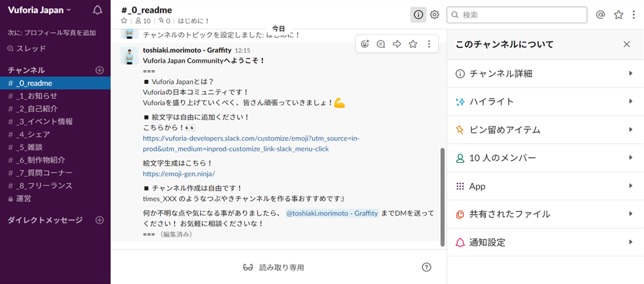Image resolution: width=644 pixels, height=284 pixels.
Task: Click the ダイレクトメッセージ section header
Action: point(45,220)
